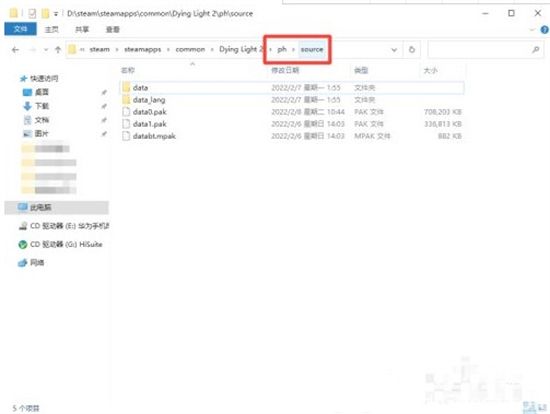Click the data0.pak file icon
This screenshot has width=550, height=414.
[x=126, y=112]
